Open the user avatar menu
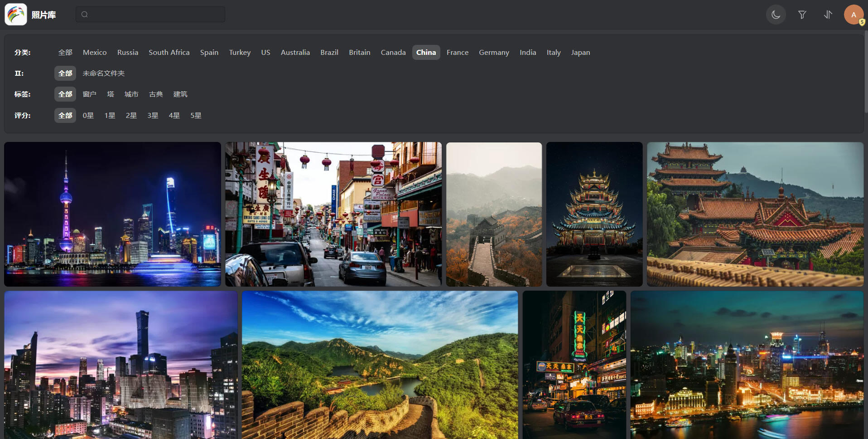Viewport: 868px width, 439px height. pyautogui.click(x=854, y=15)
